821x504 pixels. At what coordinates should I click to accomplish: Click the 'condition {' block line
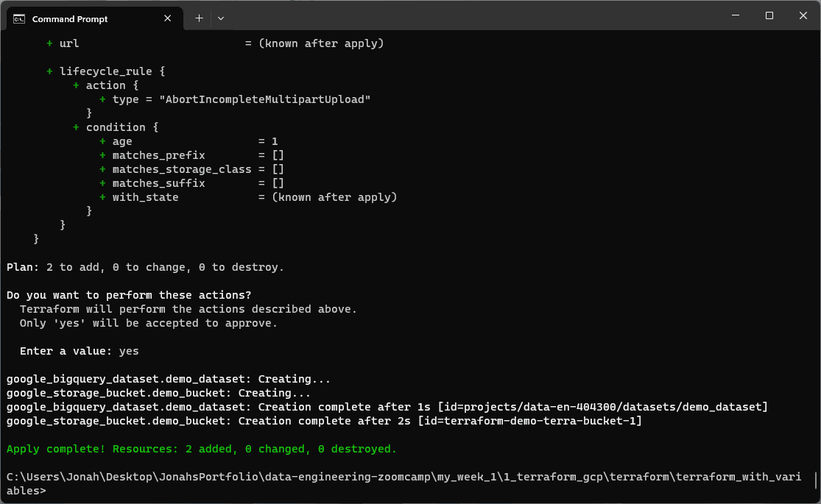click(x=116, y=127)
